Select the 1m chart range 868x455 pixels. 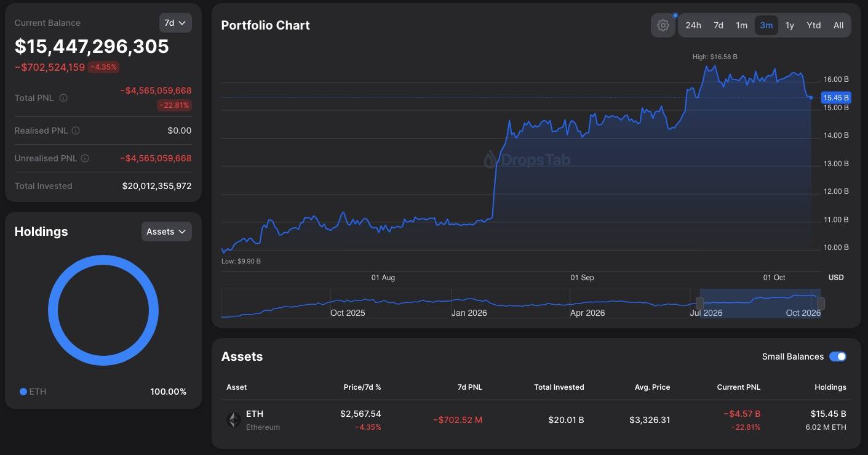742,25
